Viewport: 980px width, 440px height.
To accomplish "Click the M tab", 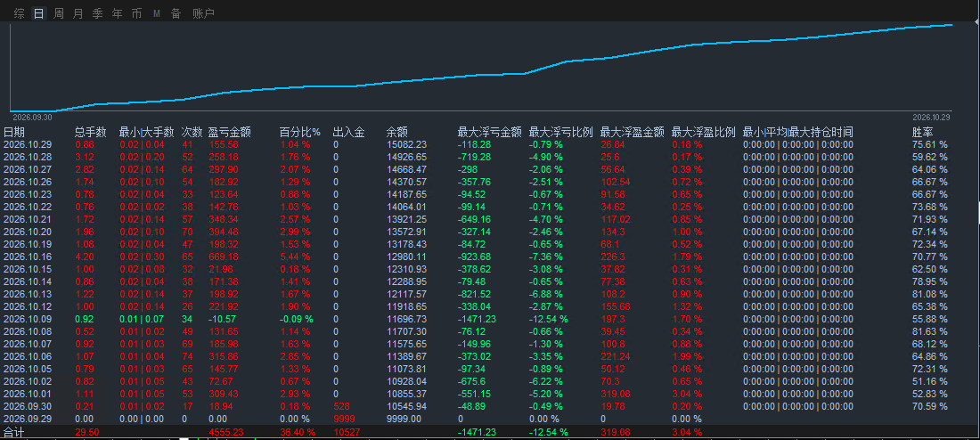I will (x=156, y=13).
